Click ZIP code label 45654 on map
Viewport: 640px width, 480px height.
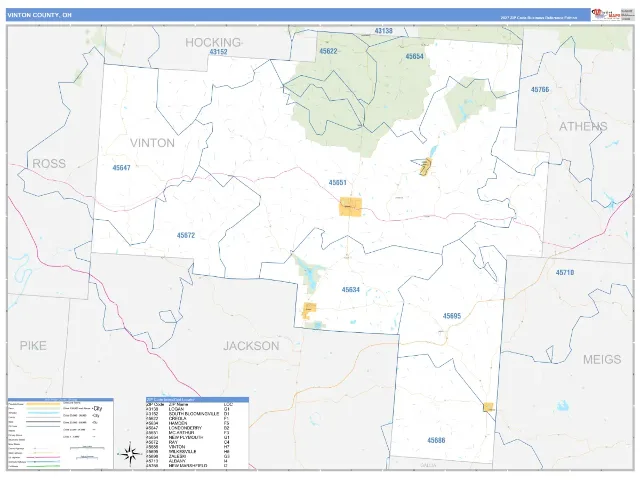[x=414, y=56]
